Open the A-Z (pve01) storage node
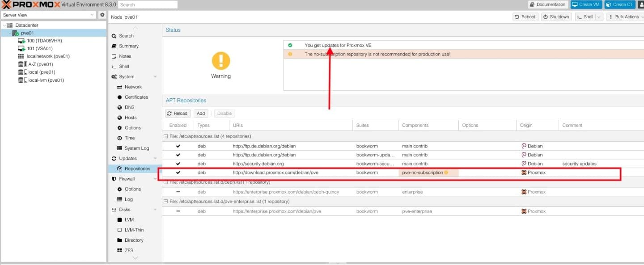The height and width of the screenshot is (265, 644). pos(40,64)
